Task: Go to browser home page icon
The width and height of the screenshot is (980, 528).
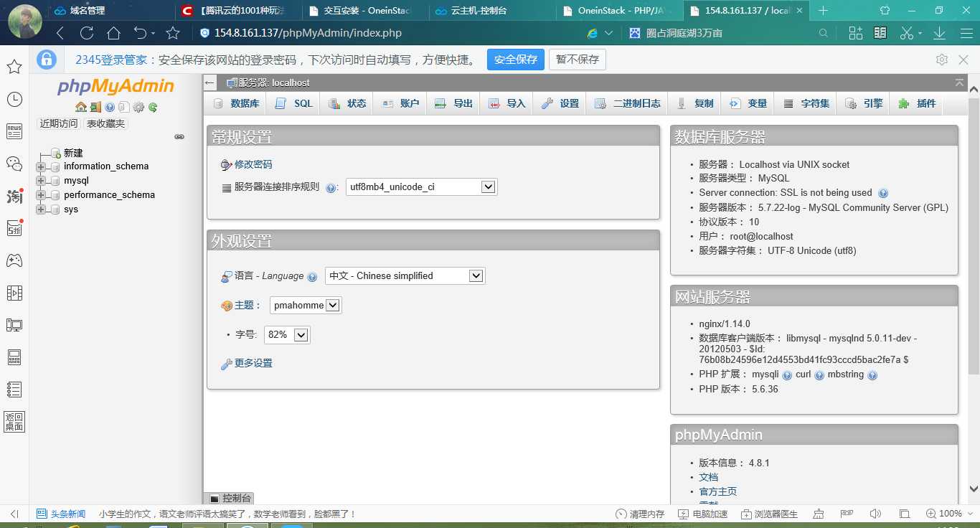Action: tap(113, 33)
